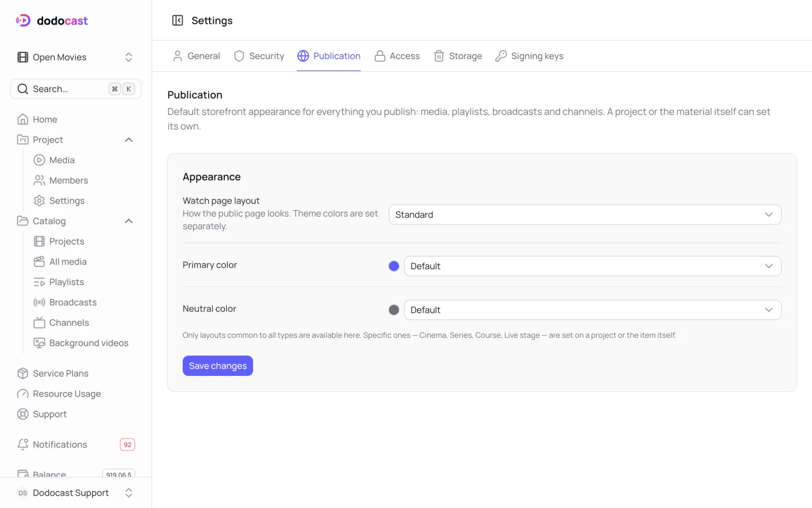Open the Neutral color dropdown
Image resolution: width=812 pixels, height=508 pixels.
click(592, 310)
